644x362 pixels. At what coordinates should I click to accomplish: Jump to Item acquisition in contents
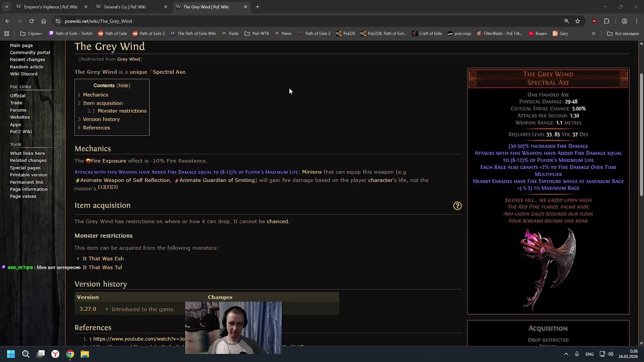[x=103, y=103]
